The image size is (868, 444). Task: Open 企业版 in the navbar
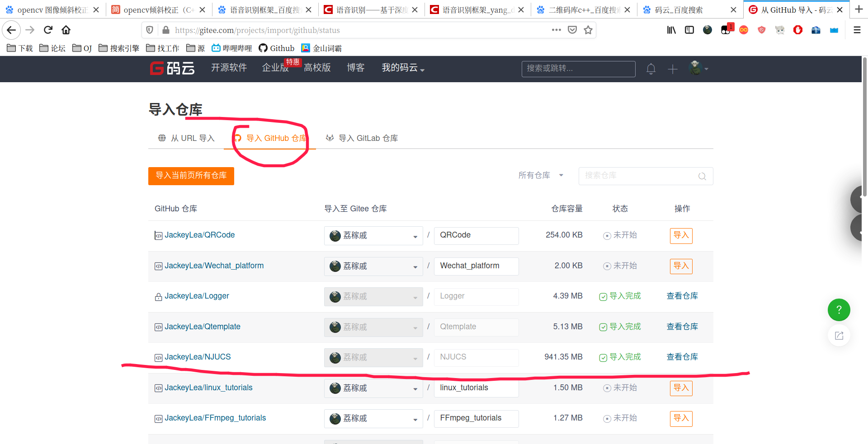coord(275,68)
